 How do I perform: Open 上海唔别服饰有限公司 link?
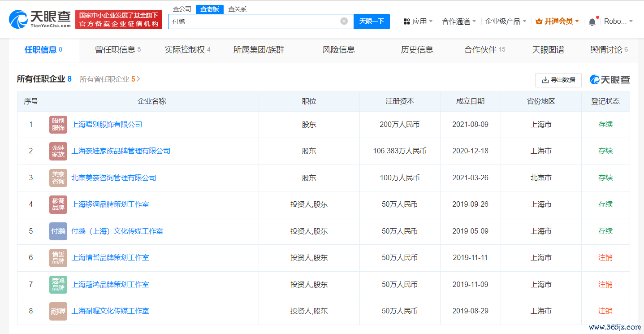107,124
